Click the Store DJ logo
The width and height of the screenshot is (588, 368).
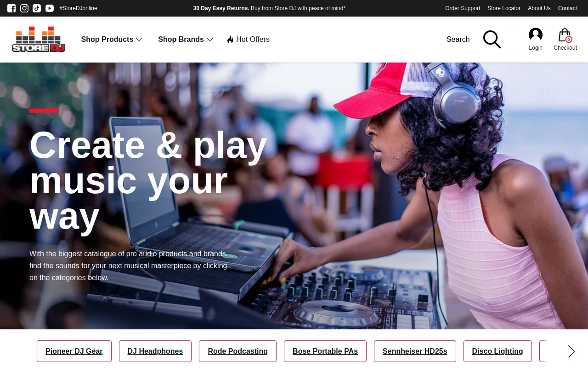click(39, 40)
